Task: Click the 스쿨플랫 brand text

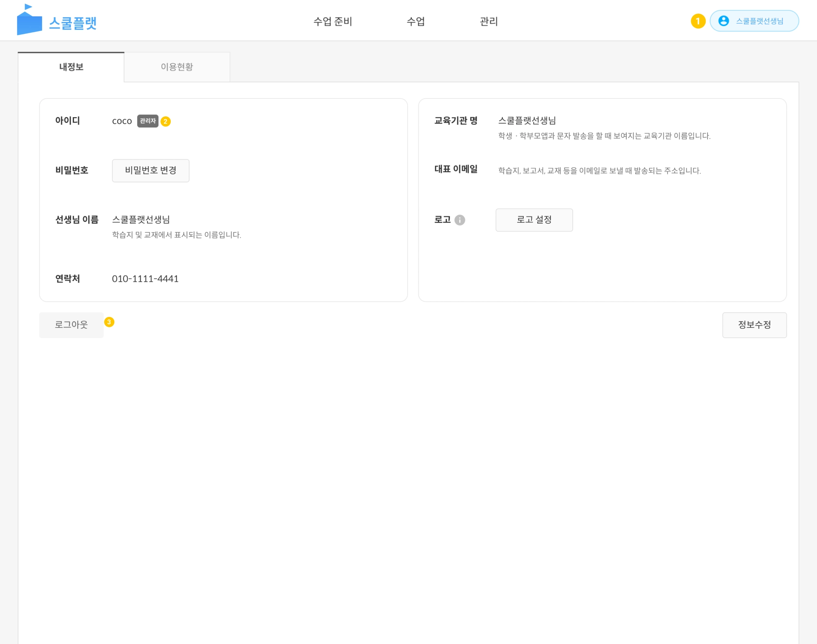Action: point(73,23)
